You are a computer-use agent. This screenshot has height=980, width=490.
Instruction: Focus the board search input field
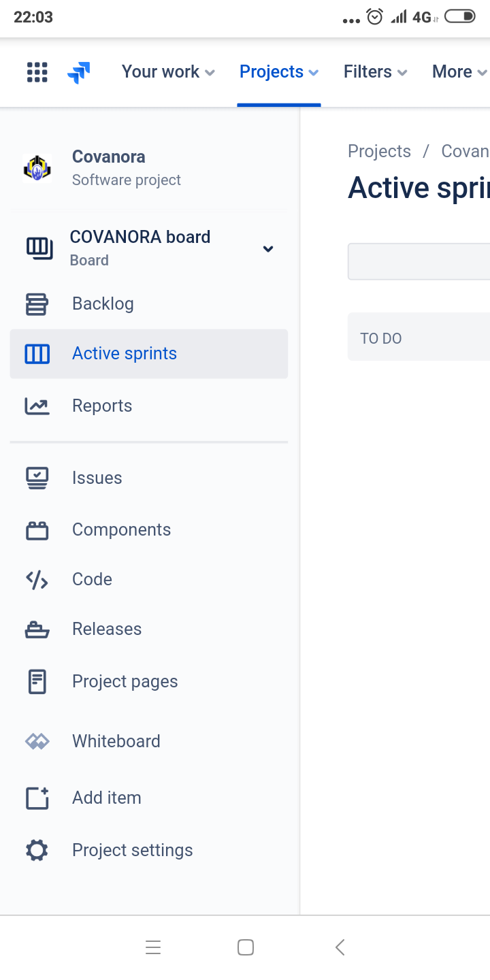point(419,261)
